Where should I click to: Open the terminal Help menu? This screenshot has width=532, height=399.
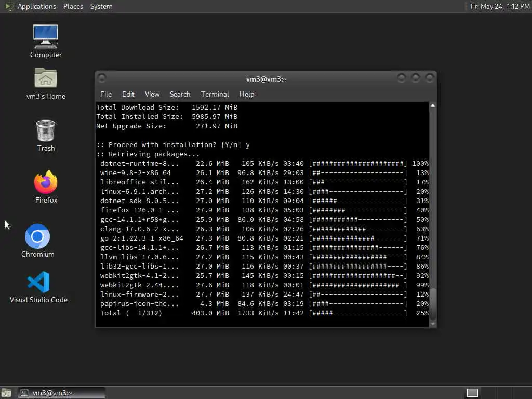click(247, 95)
